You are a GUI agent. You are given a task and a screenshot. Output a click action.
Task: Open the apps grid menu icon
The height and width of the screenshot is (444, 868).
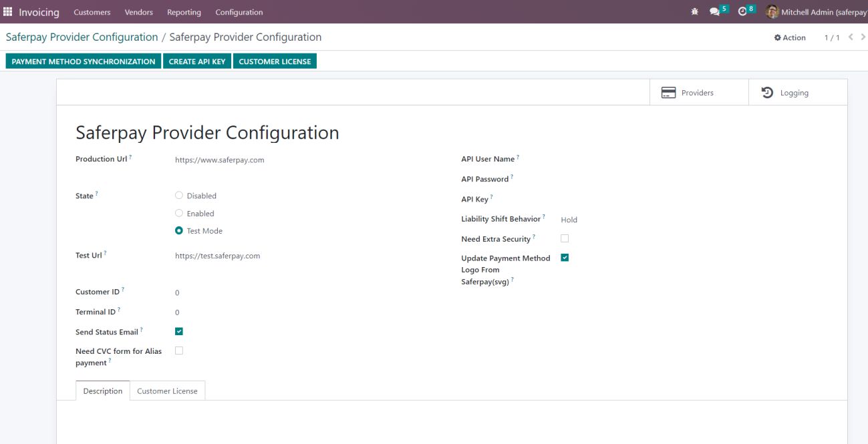point(8,12)
